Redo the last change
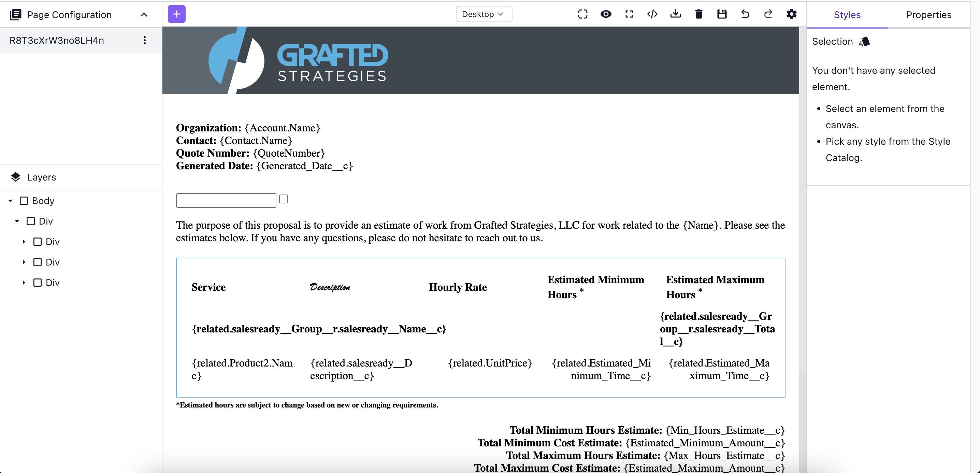Viewport: 980px width, 473px height. 768,14
